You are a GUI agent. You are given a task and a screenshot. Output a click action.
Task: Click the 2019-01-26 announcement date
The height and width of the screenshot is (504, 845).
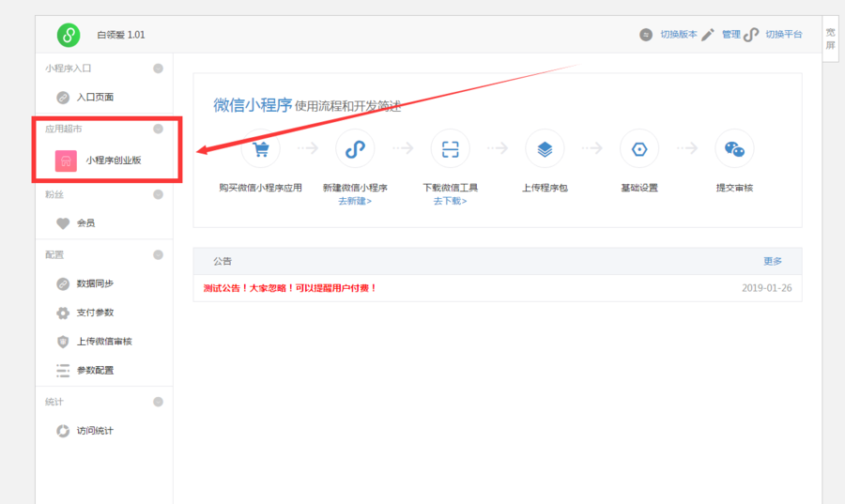tap(767, 288)
